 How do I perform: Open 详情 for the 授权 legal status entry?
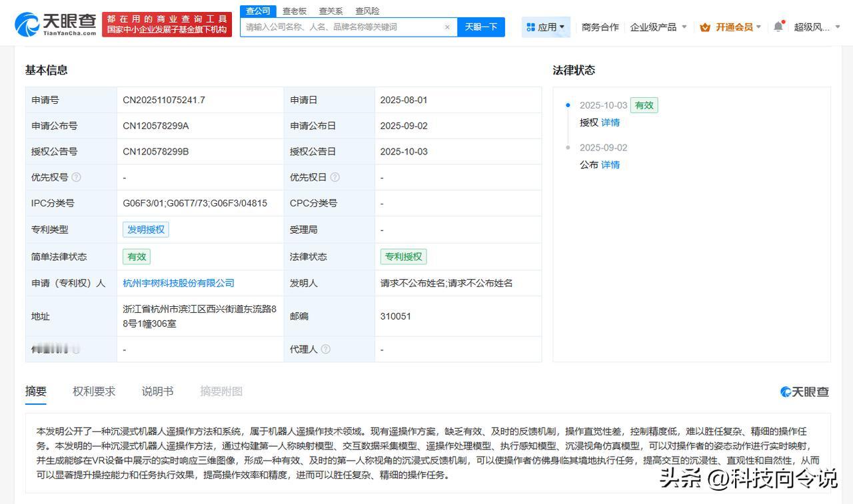(610, 123)
